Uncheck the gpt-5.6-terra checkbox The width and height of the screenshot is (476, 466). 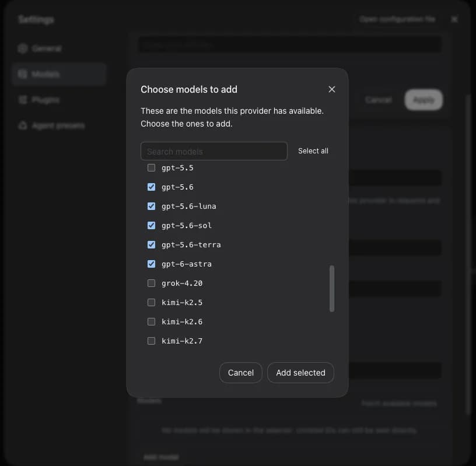(151, 245)
